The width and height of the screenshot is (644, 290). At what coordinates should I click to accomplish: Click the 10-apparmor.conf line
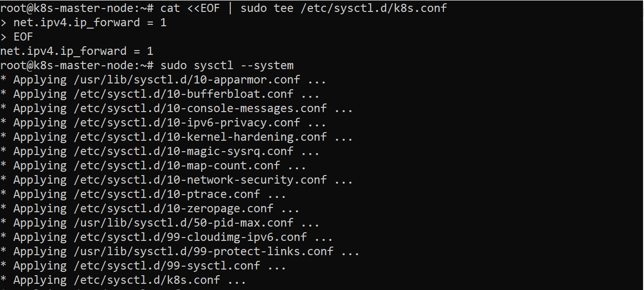170,80
